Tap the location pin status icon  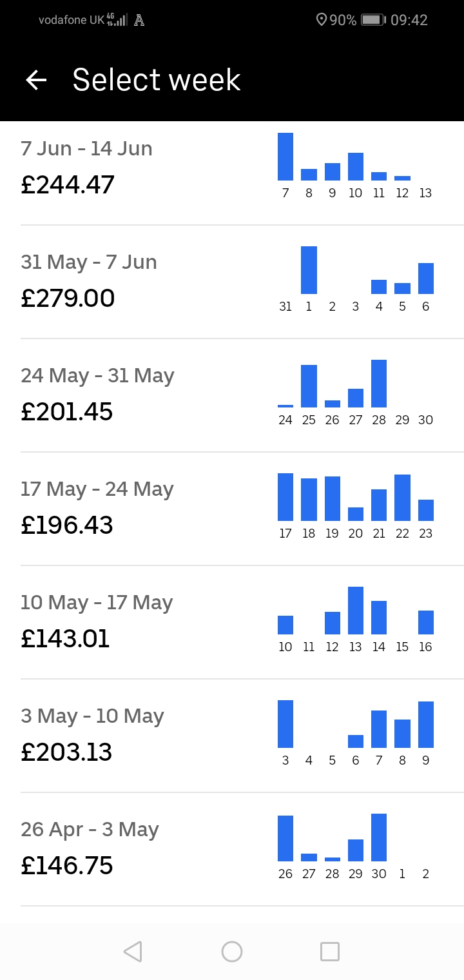pos(321,20)
